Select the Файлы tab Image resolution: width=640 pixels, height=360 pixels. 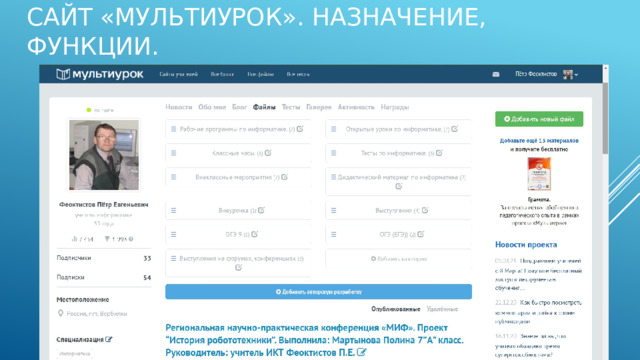[264, 107]
